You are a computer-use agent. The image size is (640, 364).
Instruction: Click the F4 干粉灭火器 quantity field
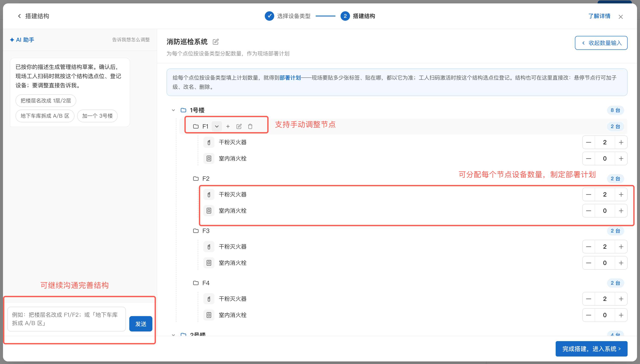(x=605, y=299)
